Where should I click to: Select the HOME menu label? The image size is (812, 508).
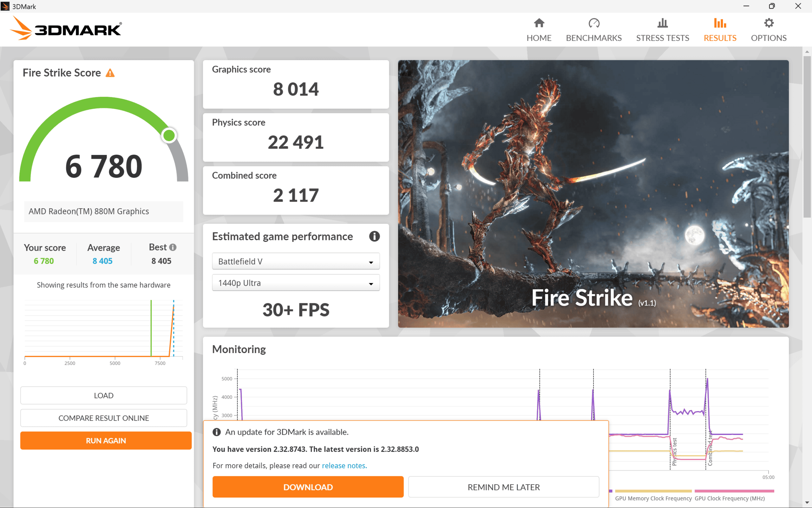pos(539,38)
